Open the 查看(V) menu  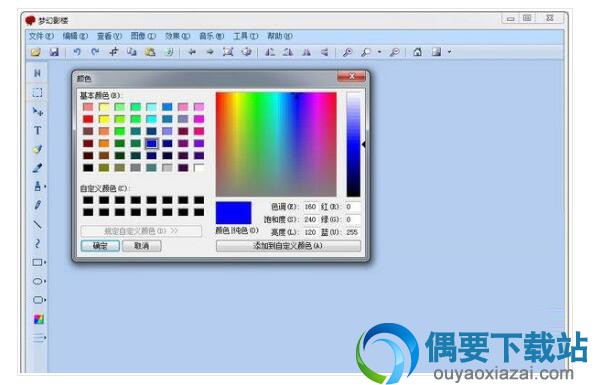pyautogui.click(x=109, y=36)
